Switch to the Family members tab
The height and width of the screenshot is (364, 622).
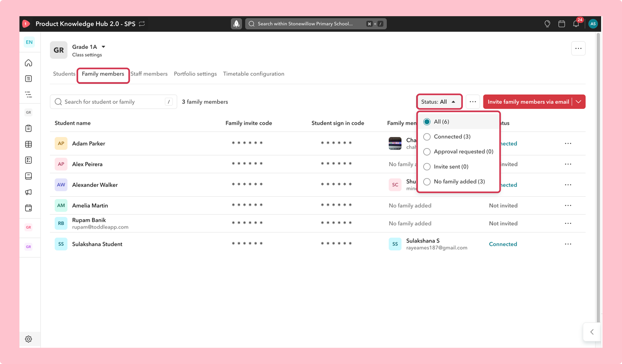[x=103, y=74]
